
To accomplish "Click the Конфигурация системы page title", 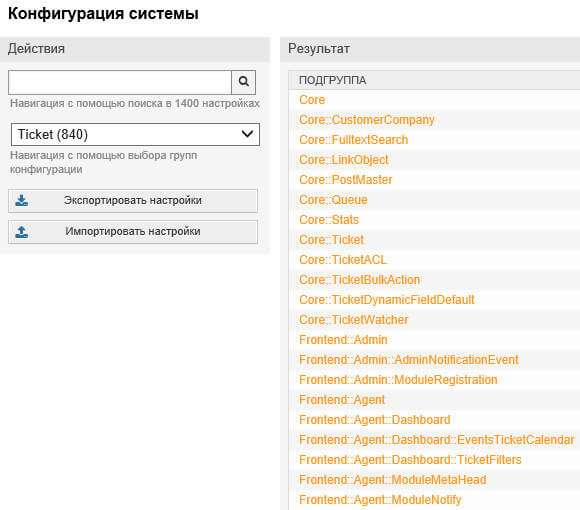I will click(x=103, y=14).
